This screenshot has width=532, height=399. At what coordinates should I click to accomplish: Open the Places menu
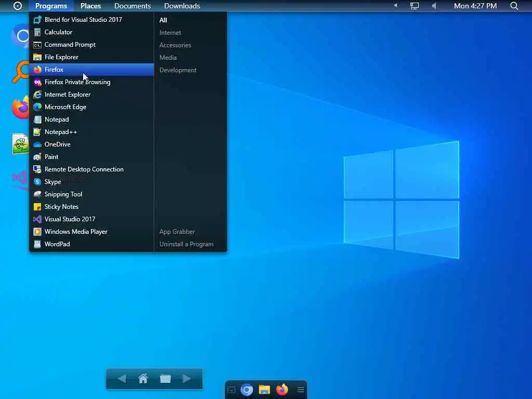point(90,6)
